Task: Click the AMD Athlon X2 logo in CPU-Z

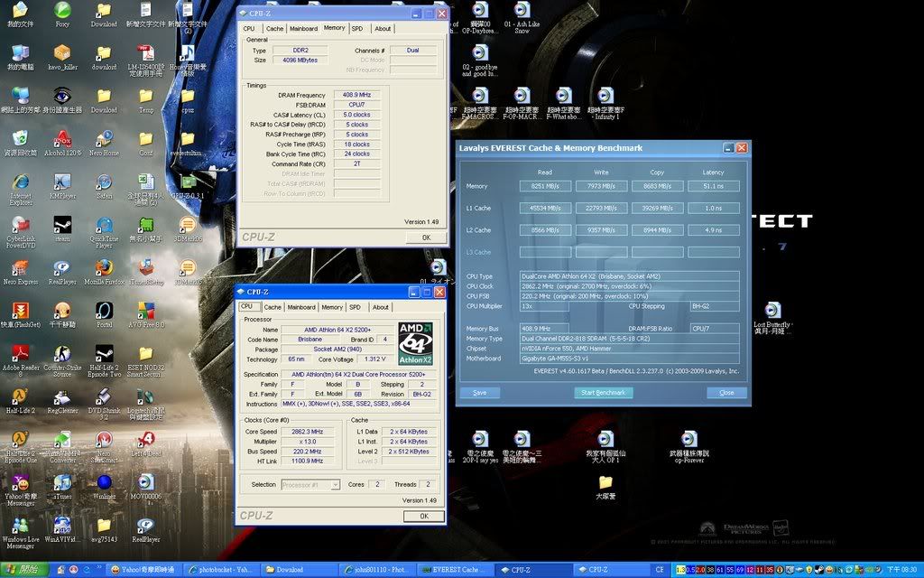Action: (x=415, y=344)
